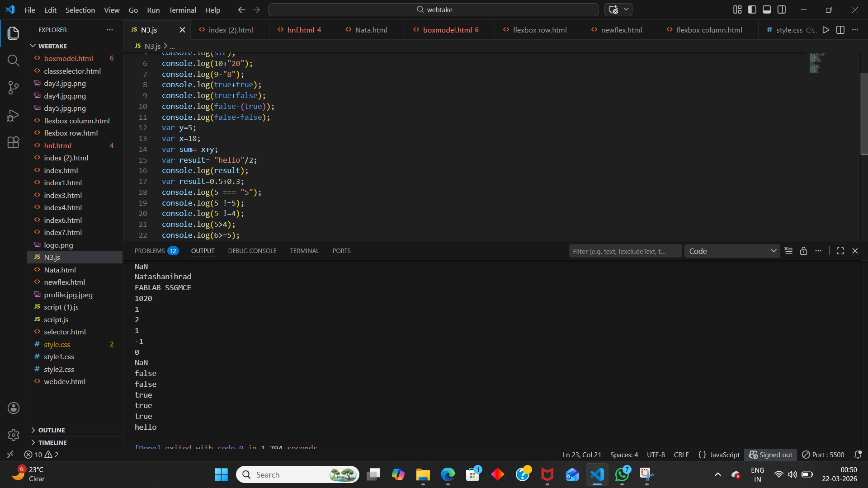Toggle the output scroll lock icon
The width and height of the screenshot is (868, 488).
coord(803,251)
